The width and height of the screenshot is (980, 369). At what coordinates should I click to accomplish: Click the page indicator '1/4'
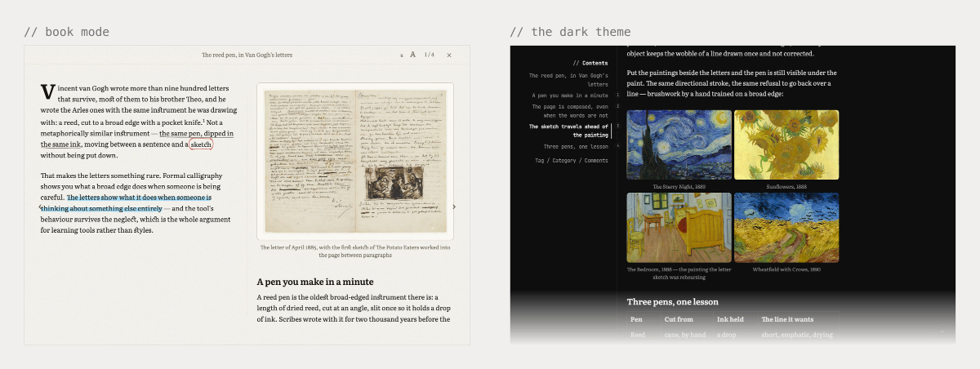(x=430, y=55)
